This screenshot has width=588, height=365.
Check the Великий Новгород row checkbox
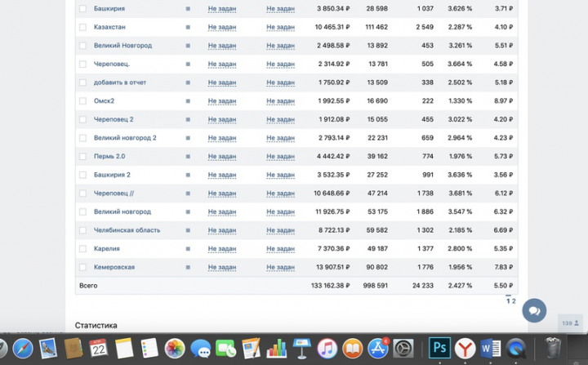[x=82, y=46]
